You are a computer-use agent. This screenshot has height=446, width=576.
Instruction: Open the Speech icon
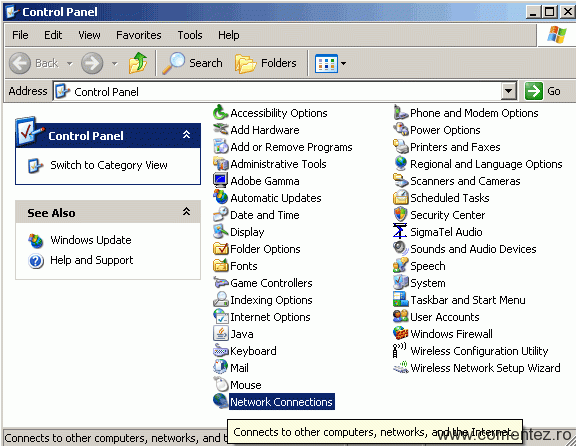[x=400, y=265]
